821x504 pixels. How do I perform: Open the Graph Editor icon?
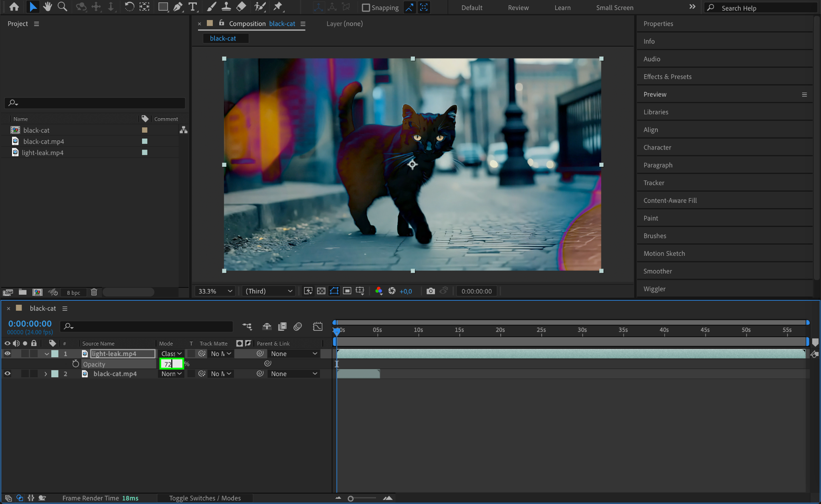[x=317, y=327]
